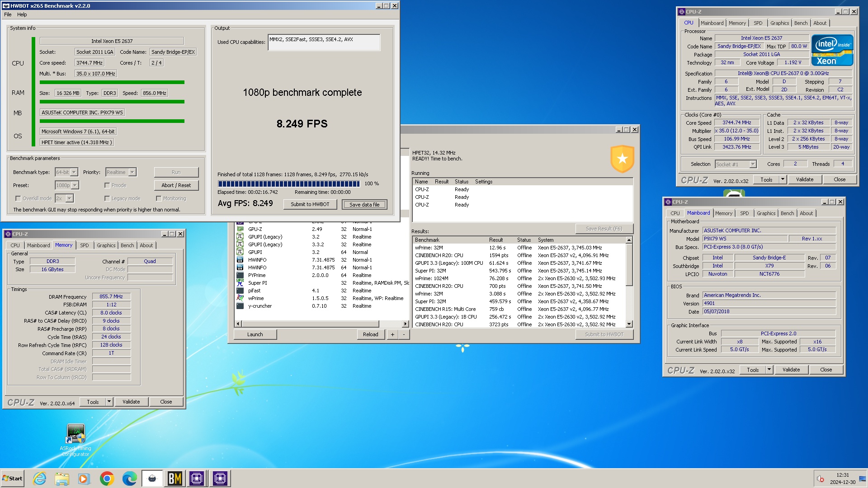The image size is (868, 488).
Task: Click the minus button next to Reload
Action: pos(404,334)
